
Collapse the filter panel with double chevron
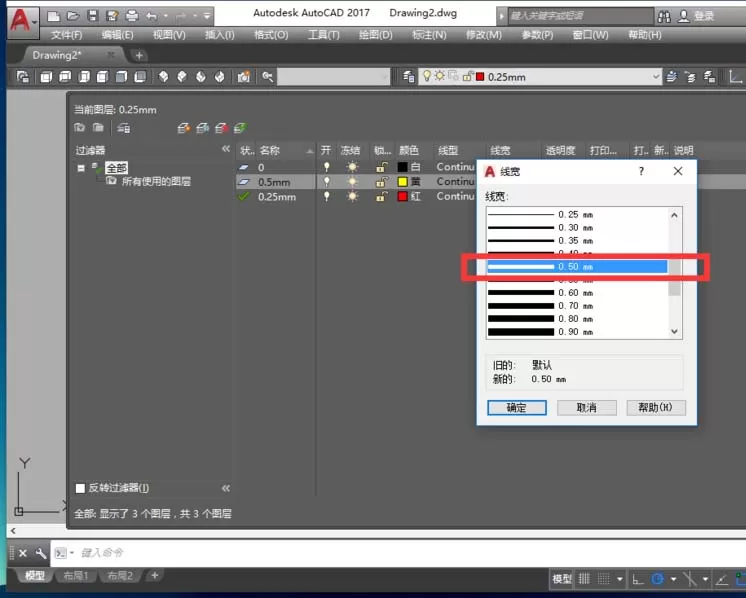(x=226, y=149)
